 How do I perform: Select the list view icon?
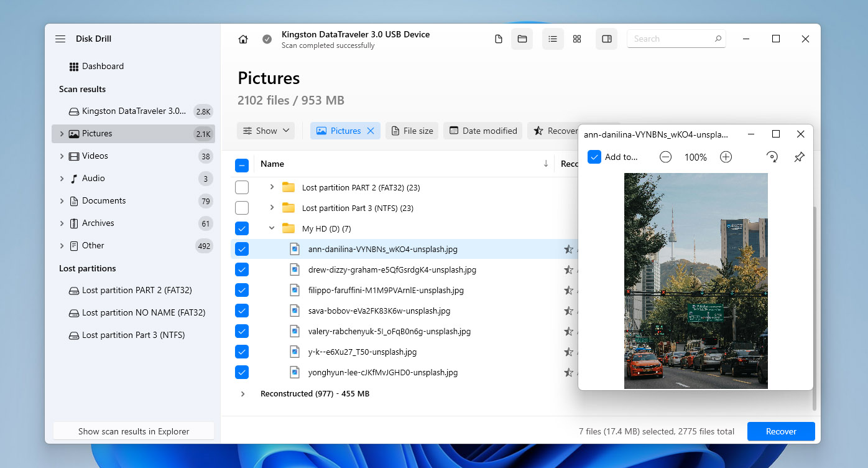tap(552, 39)
